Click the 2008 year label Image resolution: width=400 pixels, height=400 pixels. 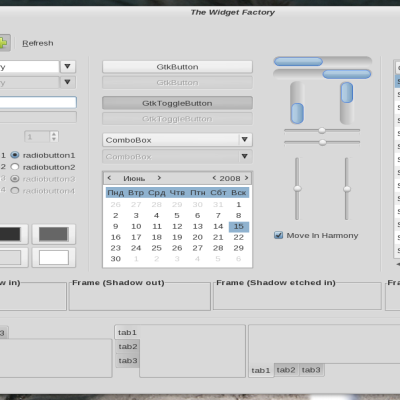[230, 178]
